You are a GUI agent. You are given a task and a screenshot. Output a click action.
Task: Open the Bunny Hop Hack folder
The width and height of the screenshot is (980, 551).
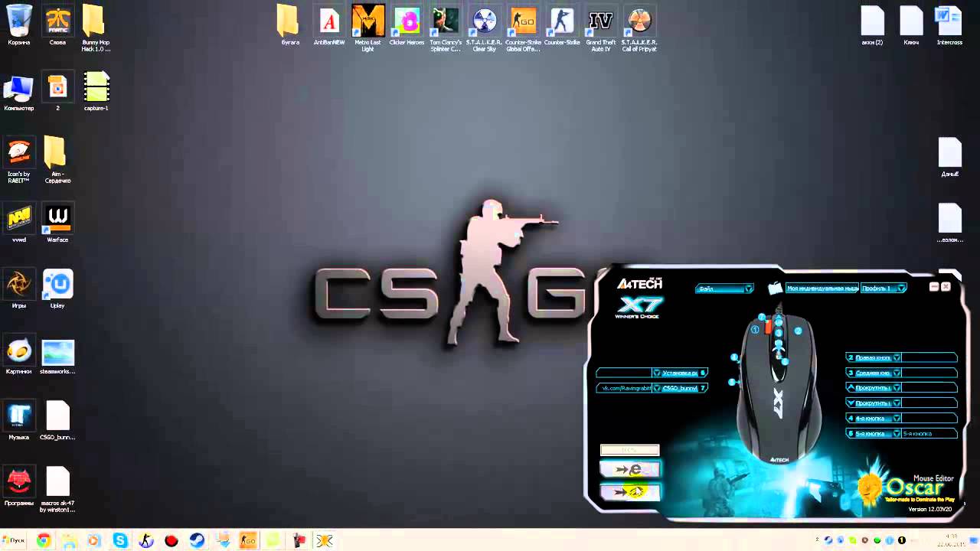click(96, 28)
